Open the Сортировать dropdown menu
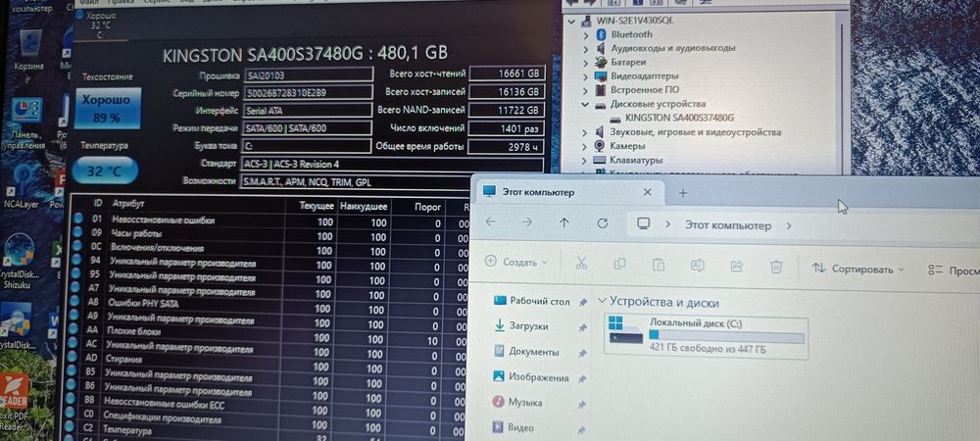 858,269
